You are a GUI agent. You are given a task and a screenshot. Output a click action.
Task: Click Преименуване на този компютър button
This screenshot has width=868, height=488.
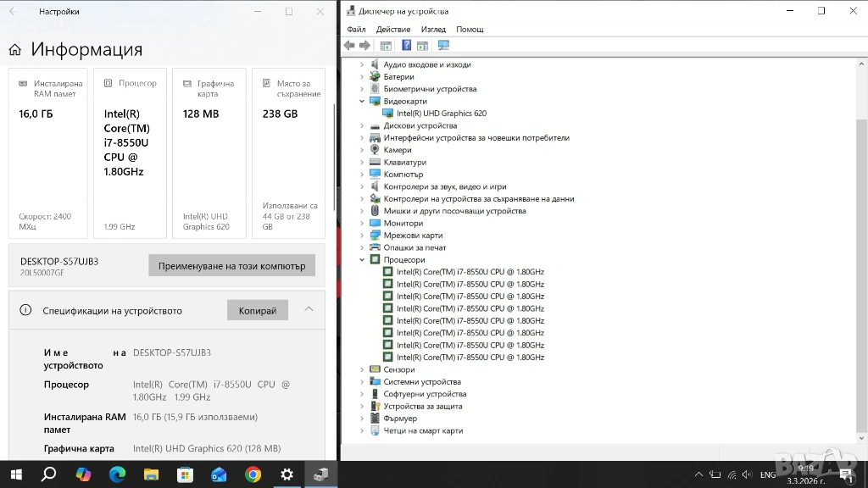(x=231, y=266)
